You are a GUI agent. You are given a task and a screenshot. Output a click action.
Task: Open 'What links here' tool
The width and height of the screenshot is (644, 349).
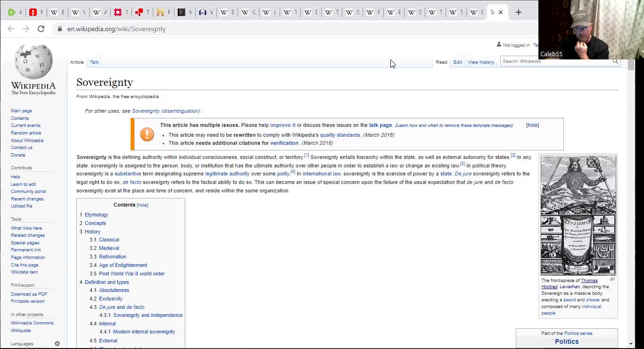(x=26, y=228)
